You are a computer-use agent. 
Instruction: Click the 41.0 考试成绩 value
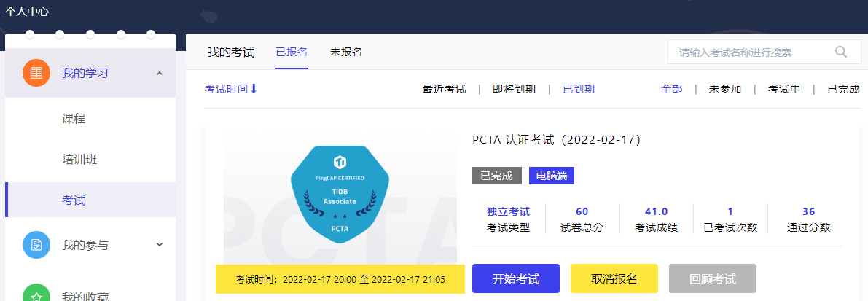pyautogui.click(x=656, y=211)
